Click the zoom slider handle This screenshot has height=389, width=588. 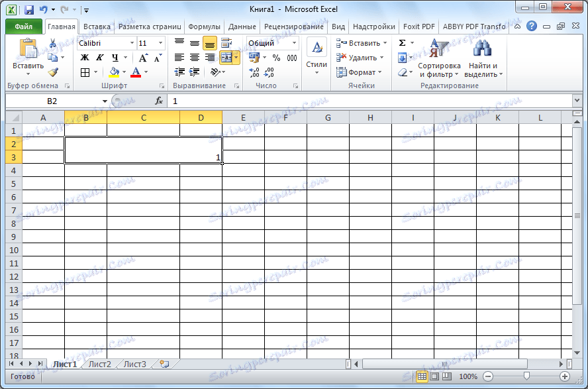pyautogui.click(x=526, y=376)
